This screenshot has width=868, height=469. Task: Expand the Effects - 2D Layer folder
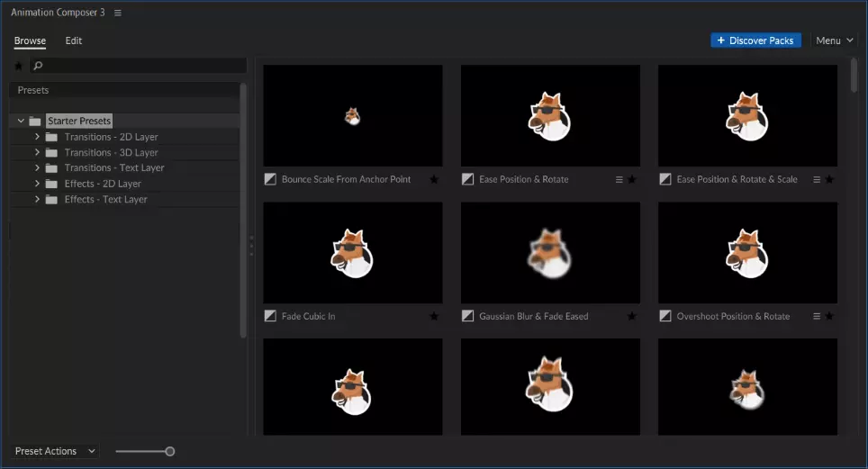[x=37, y=184]
